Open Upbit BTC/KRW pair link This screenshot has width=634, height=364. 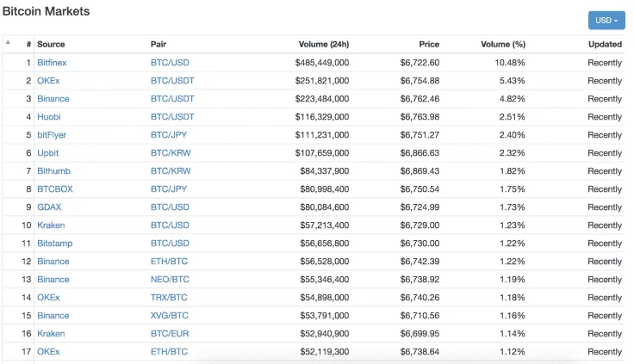(x=171, y=153)
